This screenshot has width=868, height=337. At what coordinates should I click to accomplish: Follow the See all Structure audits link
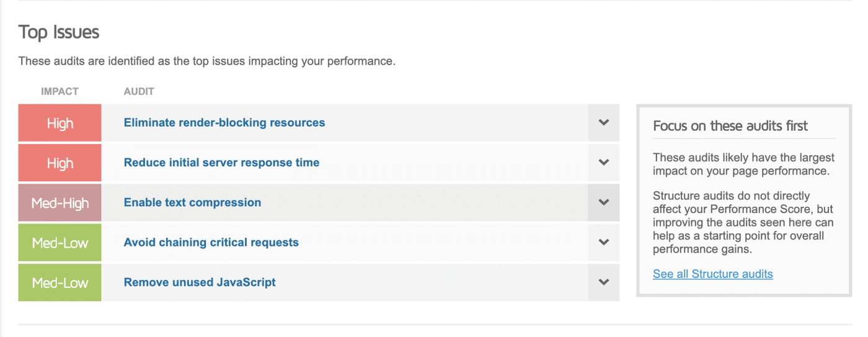[x=712, y=274]
